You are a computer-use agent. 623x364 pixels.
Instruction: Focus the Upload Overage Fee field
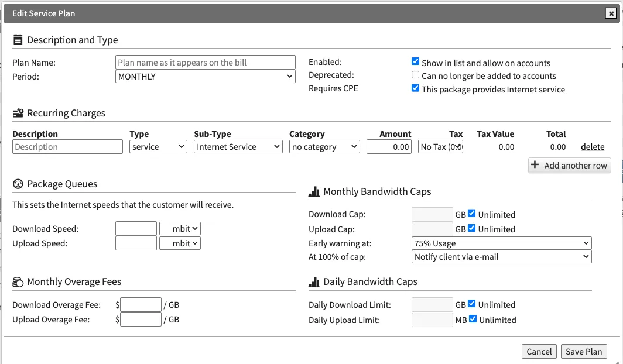[x=141, y=320]
